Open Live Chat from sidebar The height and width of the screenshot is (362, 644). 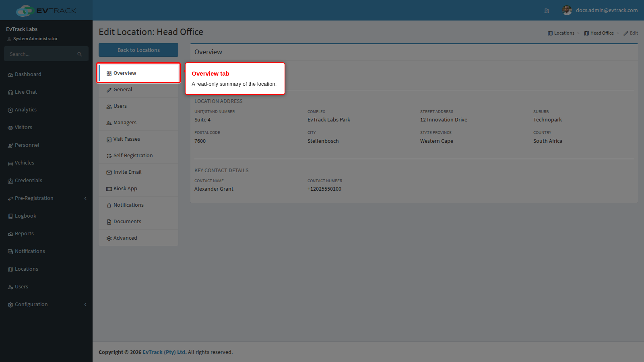point(46,92)
